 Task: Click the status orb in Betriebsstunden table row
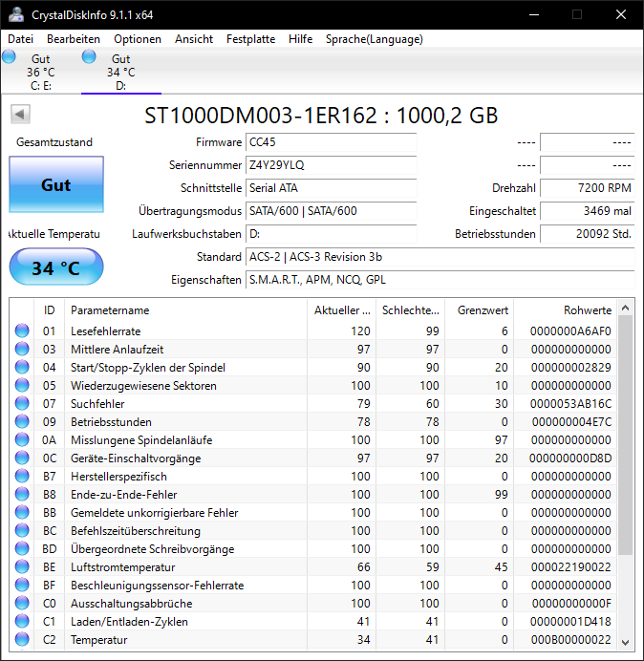pos(22,421)
